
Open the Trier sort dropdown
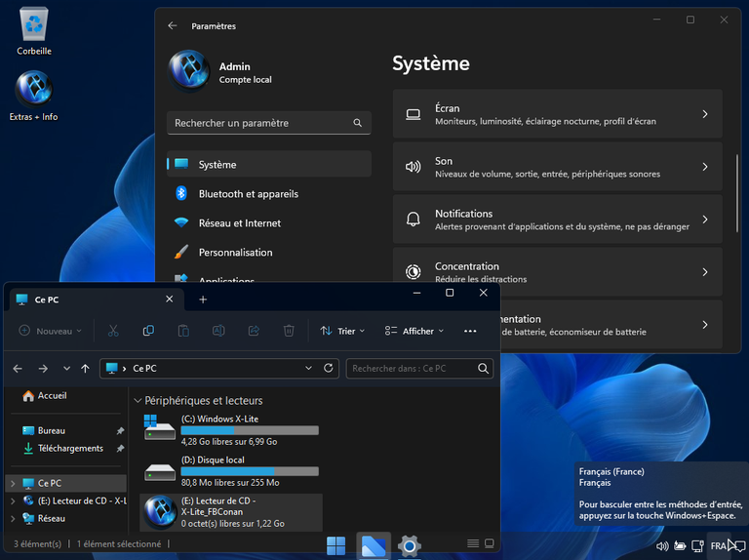(x=341, y=331)
